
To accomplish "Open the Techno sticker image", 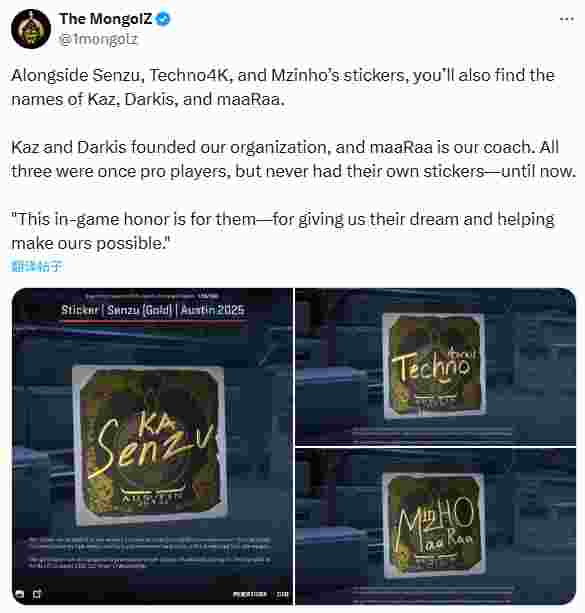I will click(435, 366).
